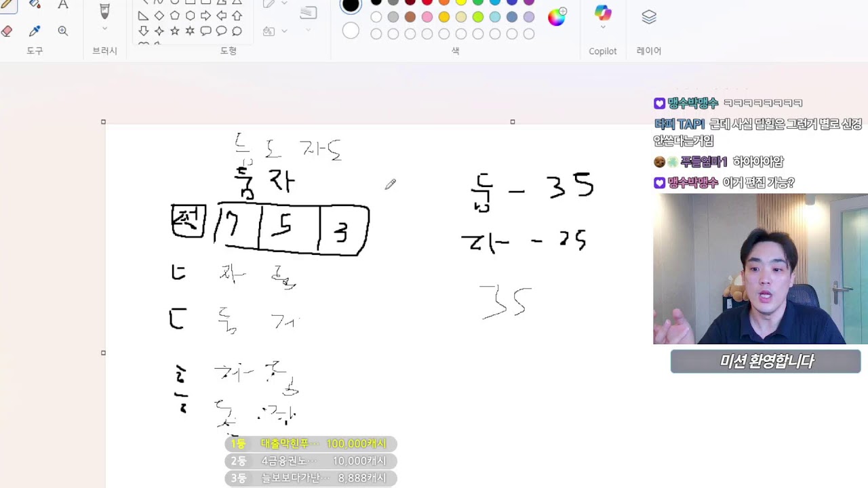Select the Fill bucket tool
Viewport: 868px width, 488px height.
coord(35,4)
